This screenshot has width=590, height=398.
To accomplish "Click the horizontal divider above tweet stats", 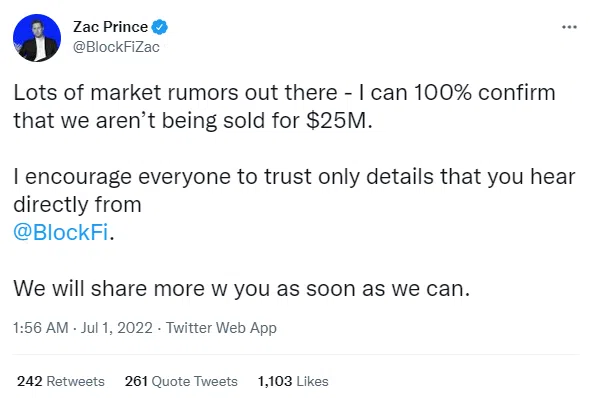I will [296, 354].
